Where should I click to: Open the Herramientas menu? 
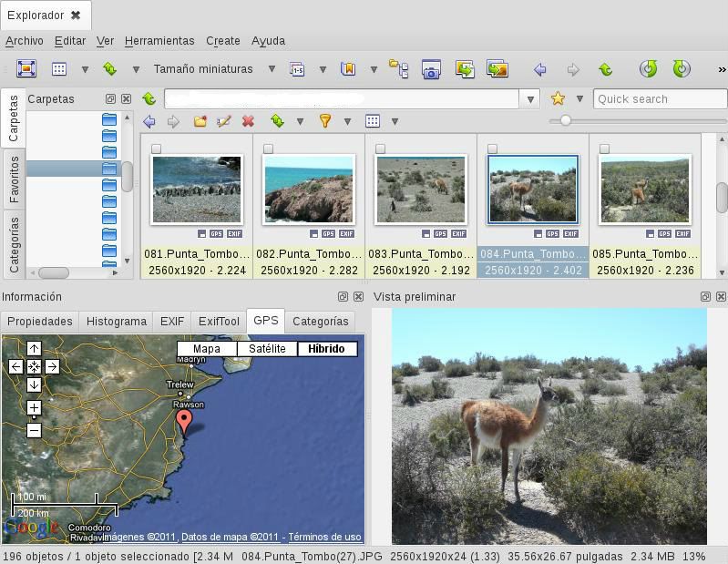(159, 41)
